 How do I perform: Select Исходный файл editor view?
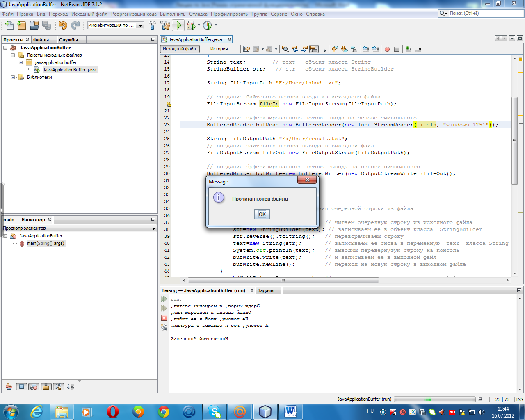(x=180, y=49)
